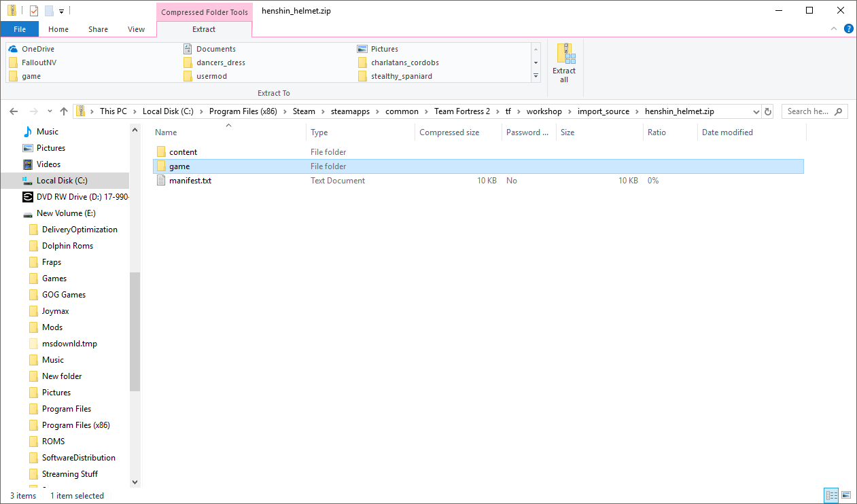This screenshot has width=857, height=504.
Task: Click the Ribbon gallery scroll down arrow
Action: [x=536, y=62]
